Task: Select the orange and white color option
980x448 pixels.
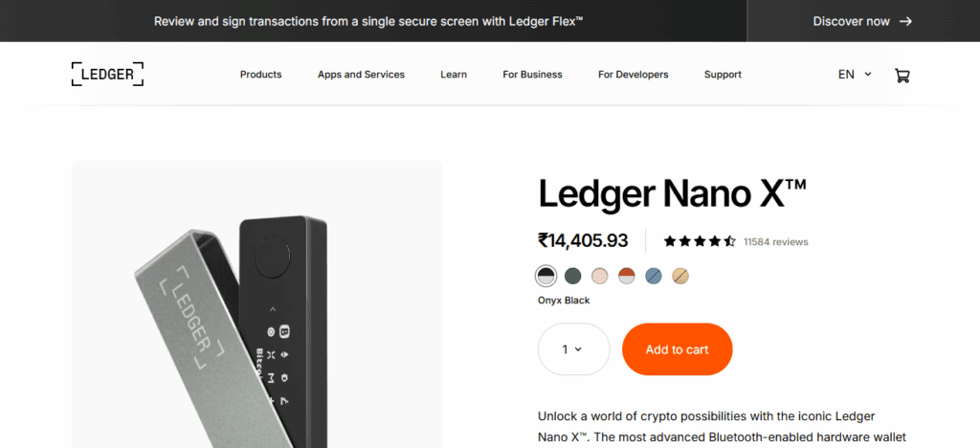Action: [627, 277]
